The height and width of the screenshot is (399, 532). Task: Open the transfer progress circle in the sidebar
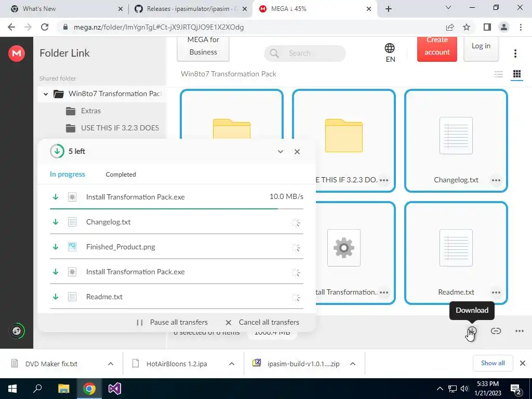(x=17, y=331)
